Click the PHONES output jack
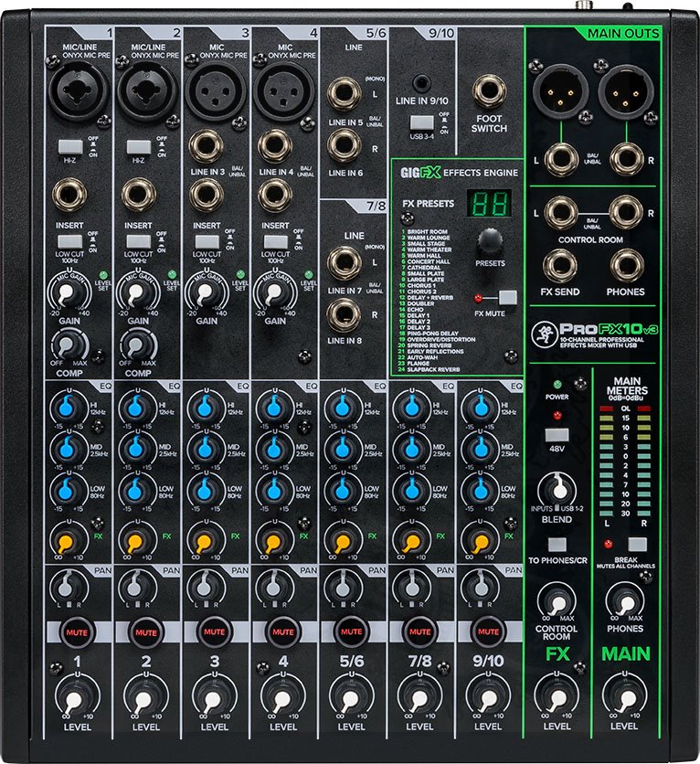Image resolution: width=700 pixels, height=764 pixels. click(x=626, y=266)
